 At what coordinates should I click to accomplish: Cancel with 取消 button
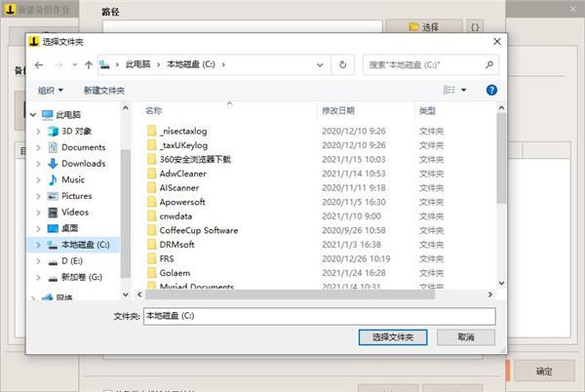pyautogui.click(x=466, y=337)
